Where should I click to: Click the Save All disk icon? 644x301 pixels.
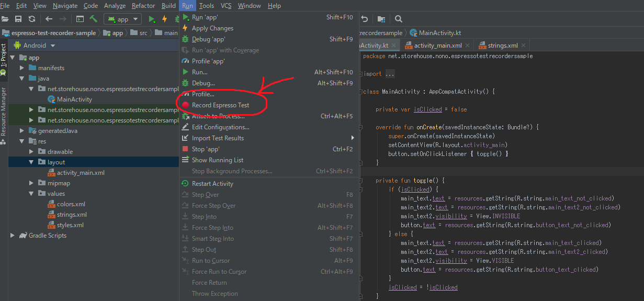[18, 19]
